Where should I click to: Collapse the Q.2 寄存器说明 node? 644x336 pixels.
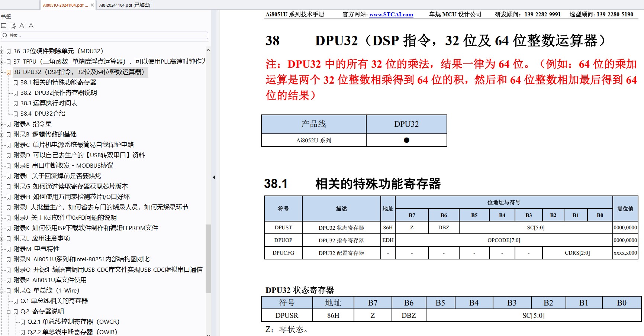coord(9,312)
